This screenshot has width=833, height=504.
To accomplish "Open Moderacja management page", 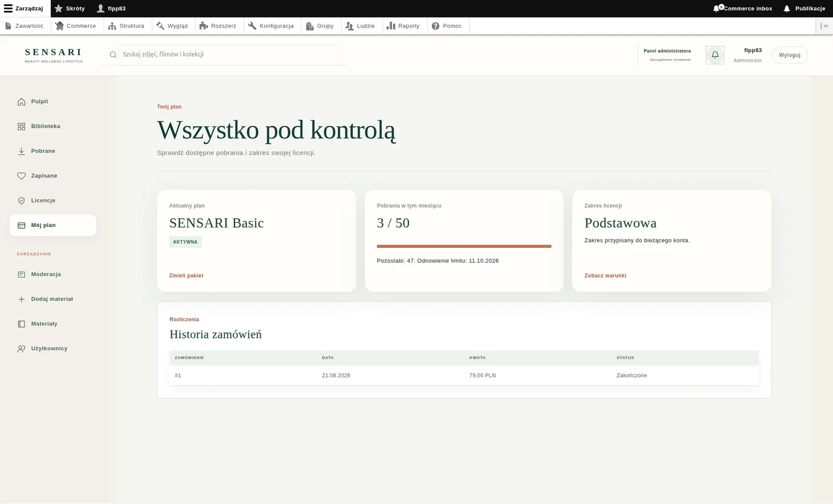I will coord(53,274).
